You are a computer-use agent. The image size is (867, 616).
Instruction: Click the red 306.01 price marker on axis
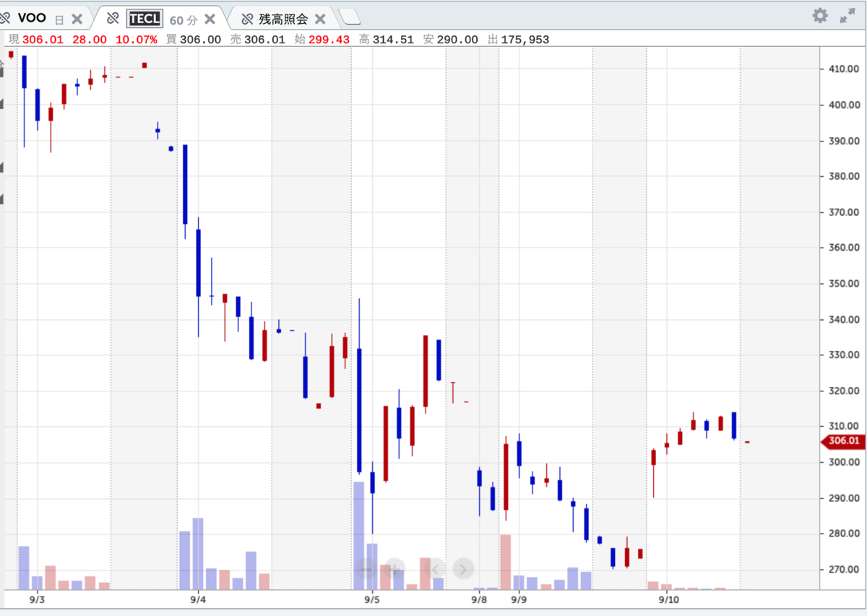[x=842, y=441]
